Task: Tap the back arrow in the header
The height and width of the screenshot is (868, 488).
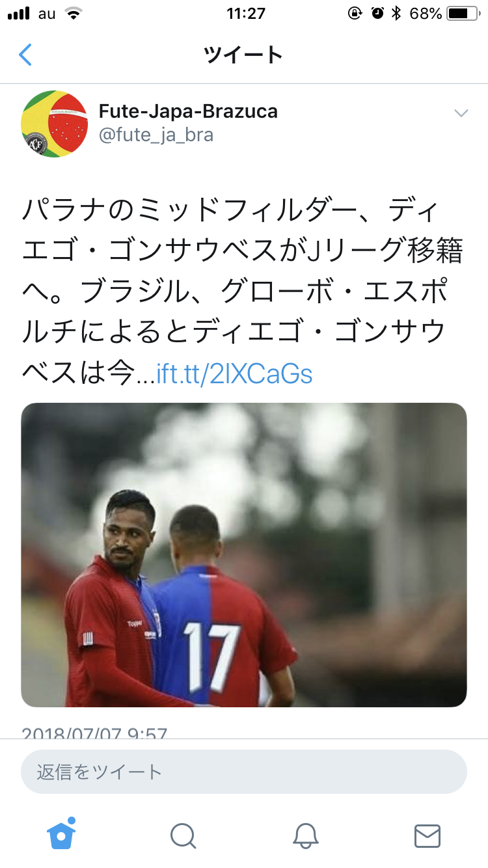Action: (25, 55)
